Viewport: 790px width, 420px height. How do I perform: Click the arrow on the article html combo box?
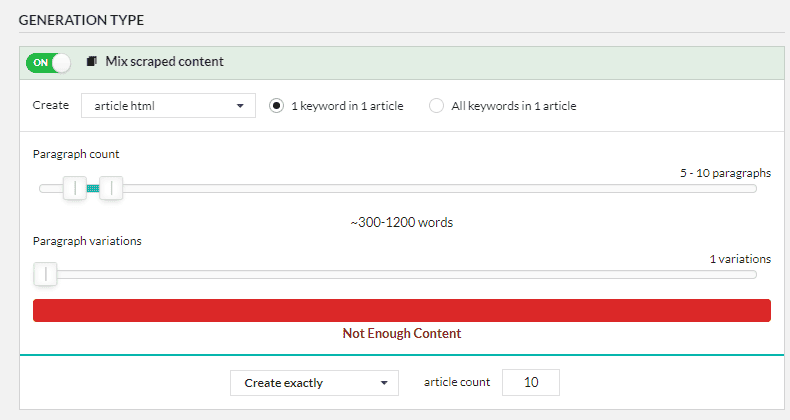[x=240, y=106]
